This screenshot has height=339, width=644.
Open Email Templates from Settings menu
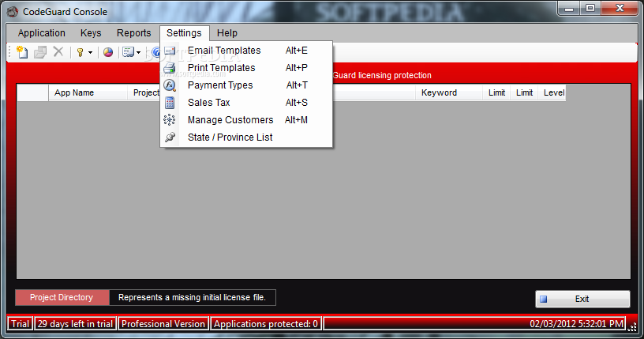(x=246, y=51)
